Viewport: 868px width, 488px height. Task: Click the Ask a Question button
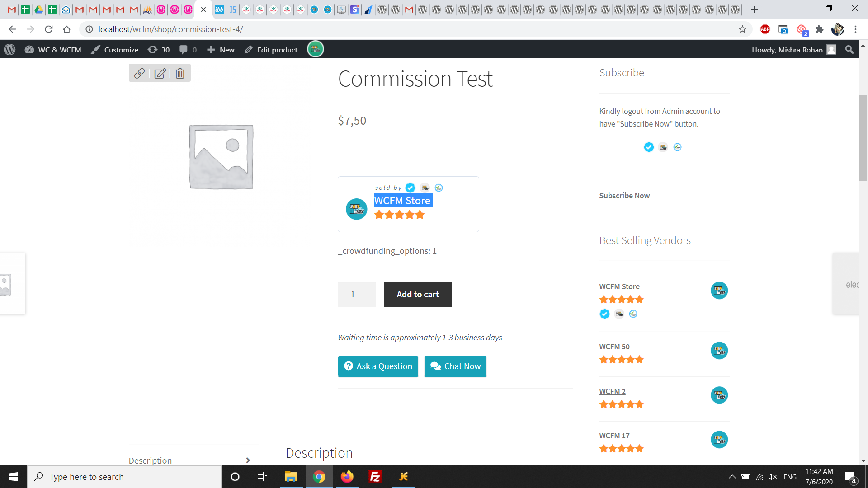378,366
